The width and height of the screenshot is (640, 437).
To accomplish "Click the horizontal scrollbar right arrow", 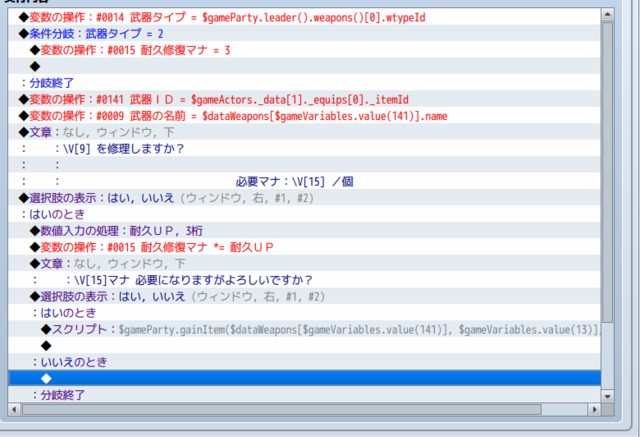I will [594, 409].
